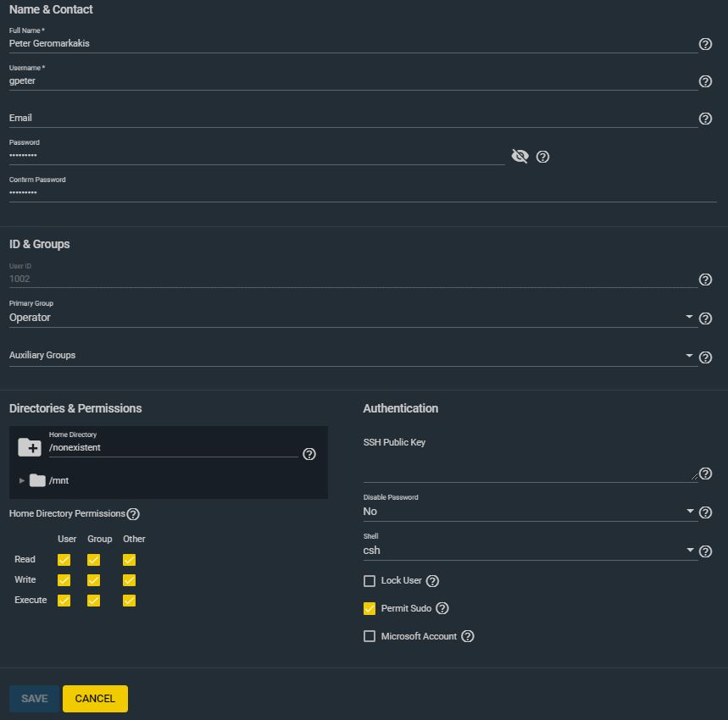
Task: Click the Confirm Password input field
Action: click(x=363, y=193)
